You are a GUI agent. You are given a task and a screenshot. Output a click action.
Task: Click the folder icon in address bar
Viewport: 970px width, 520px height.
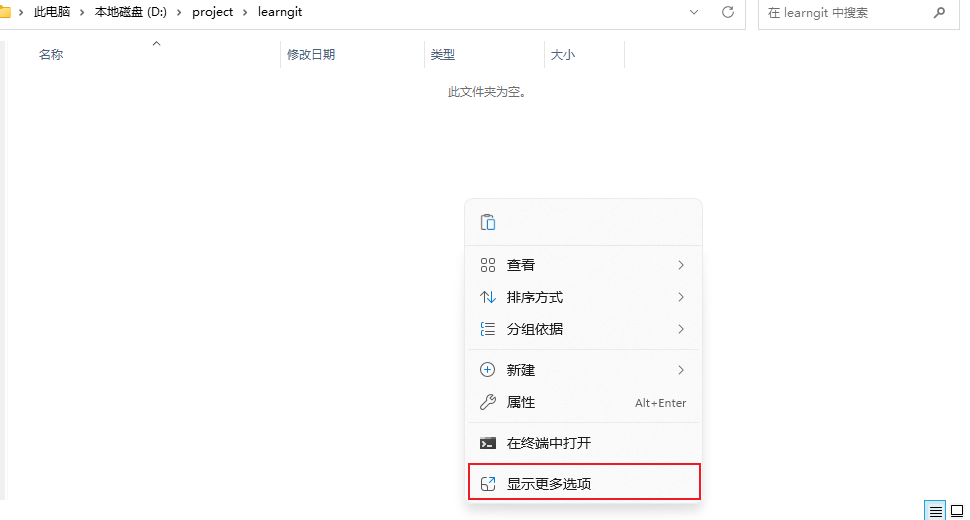pos(5,13)
